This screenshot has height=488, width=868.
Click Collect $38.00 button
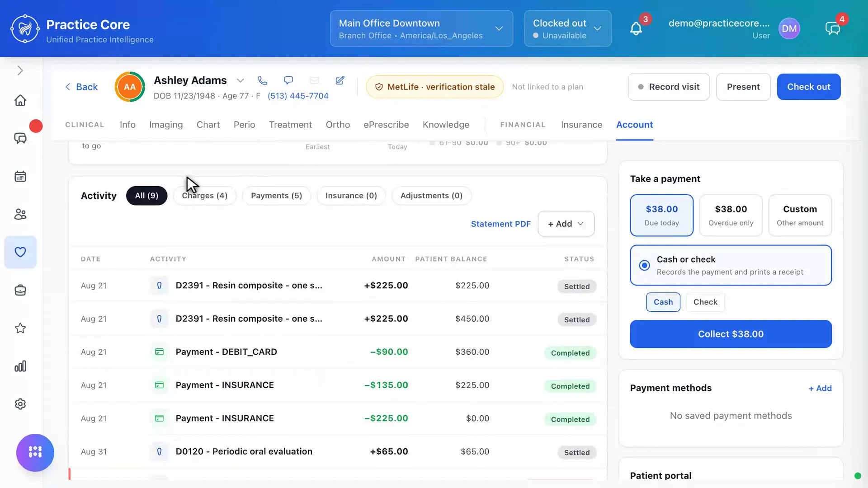[731, 334]
